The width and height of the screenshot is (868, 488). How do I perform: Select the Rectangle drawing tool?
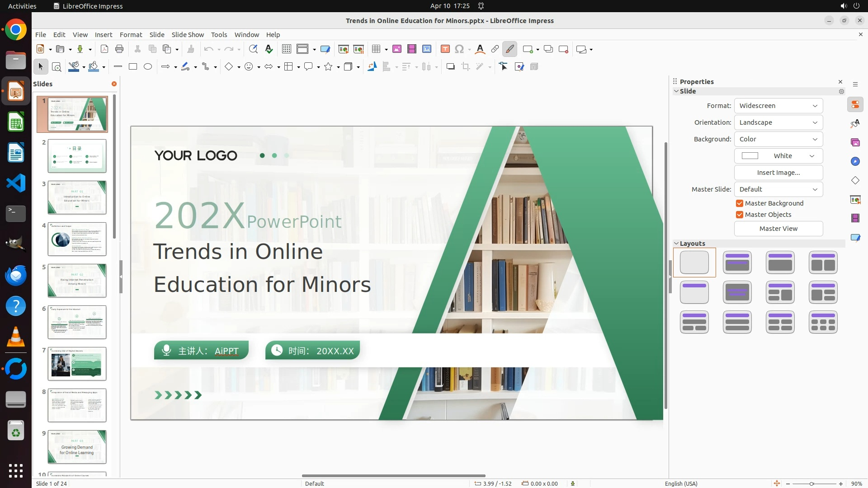point(133,67)
